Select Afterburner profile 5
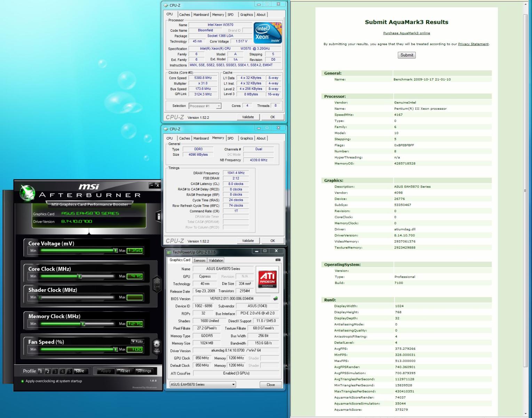Viewport: 532px width, 418px height. (69, 371)
